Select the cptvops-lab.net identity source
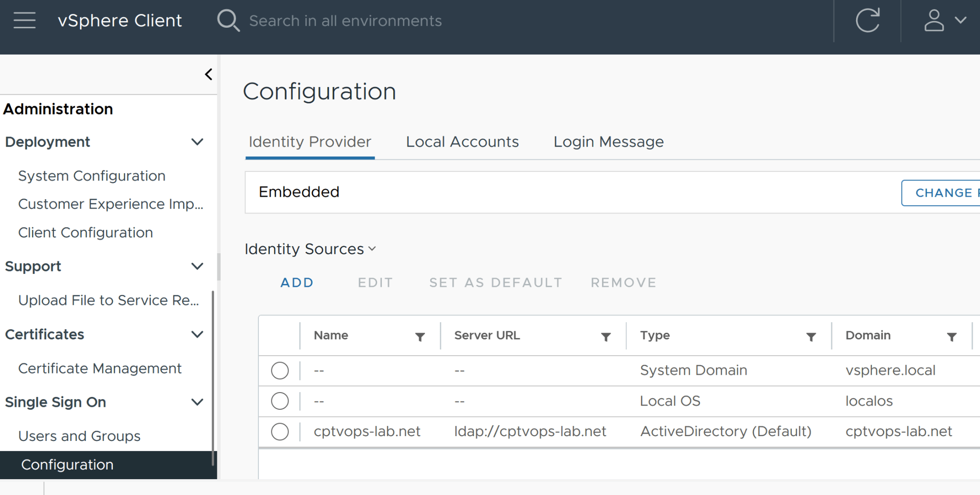The height and width of the screenshot is (495, 980). point(280,431)
